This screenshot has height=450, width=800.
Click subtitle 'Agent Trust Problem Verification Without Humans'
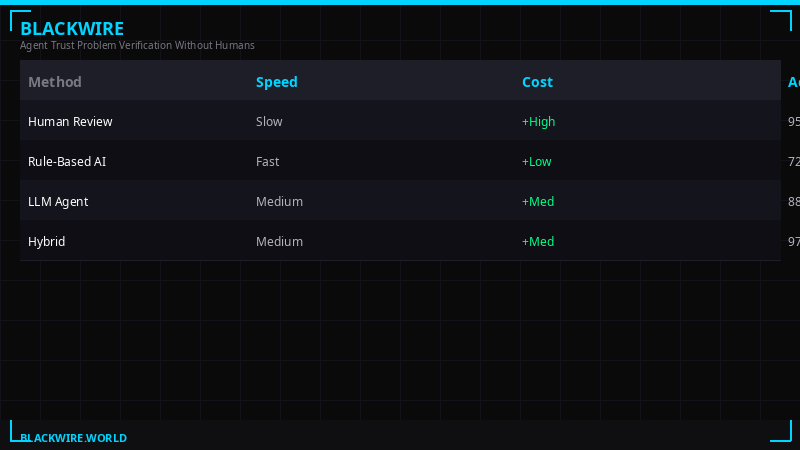click(x=137, y=45)
